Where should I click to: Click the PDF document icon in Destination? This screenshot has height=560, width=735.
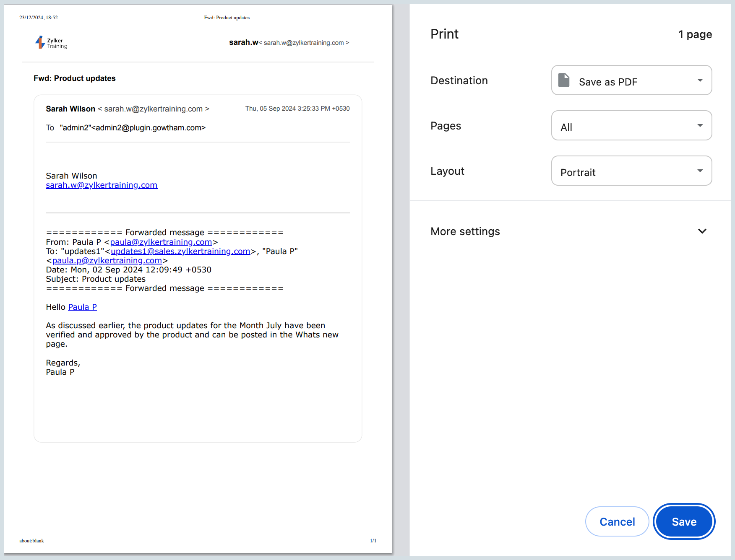click(563, 80)
